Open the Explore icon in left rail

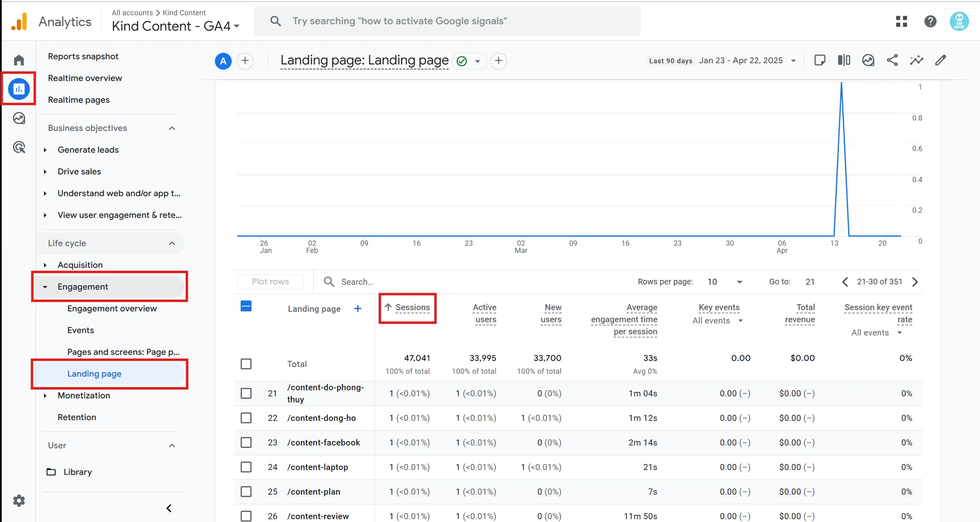19,118
